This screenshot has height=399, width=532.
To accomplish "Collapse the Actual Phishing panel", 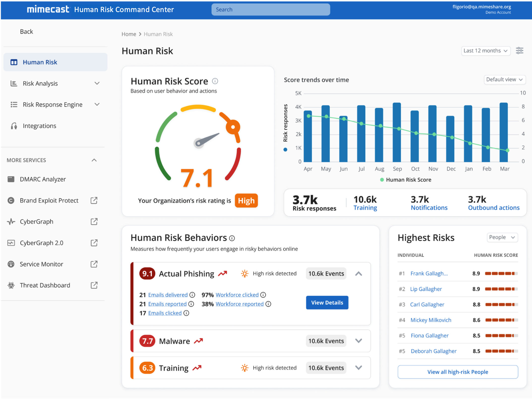I will pos(359,274).
